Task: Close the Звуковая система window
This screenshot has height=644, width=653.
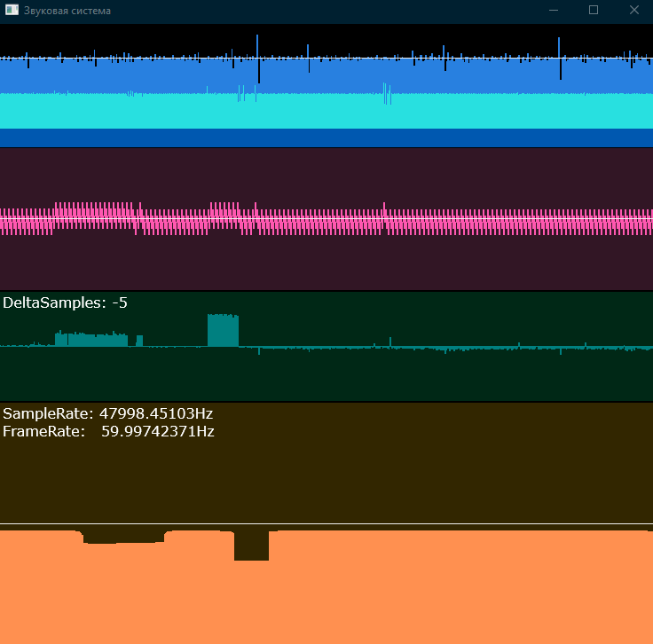Action: pyautogui.click(x=633, y=10)
